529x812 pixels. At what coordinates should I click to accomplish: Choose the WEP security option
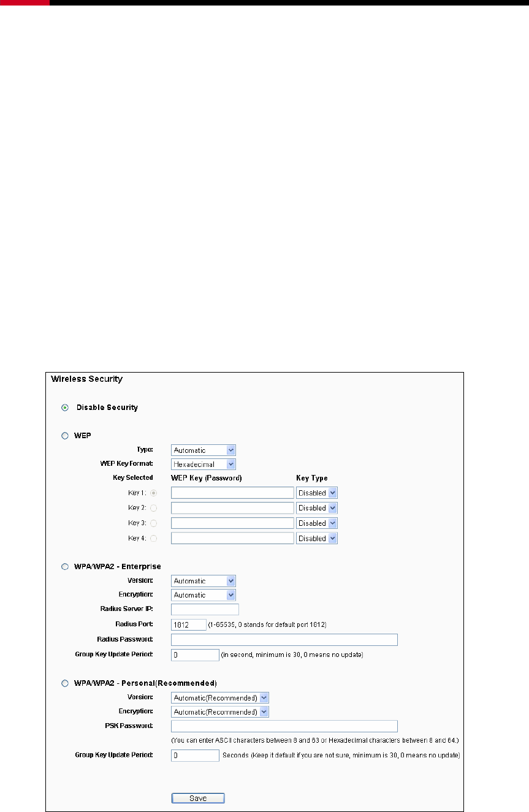65,436
